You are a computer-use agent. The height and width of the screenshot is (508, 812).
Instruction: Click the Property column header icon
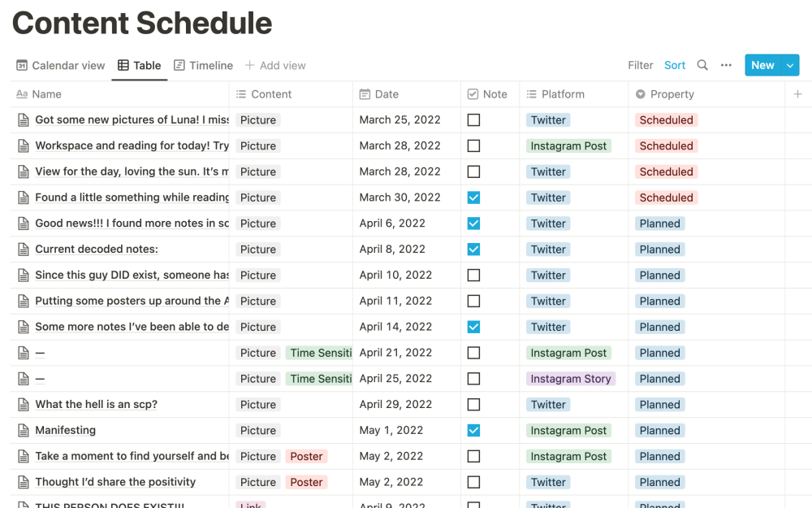pos(640,94)
